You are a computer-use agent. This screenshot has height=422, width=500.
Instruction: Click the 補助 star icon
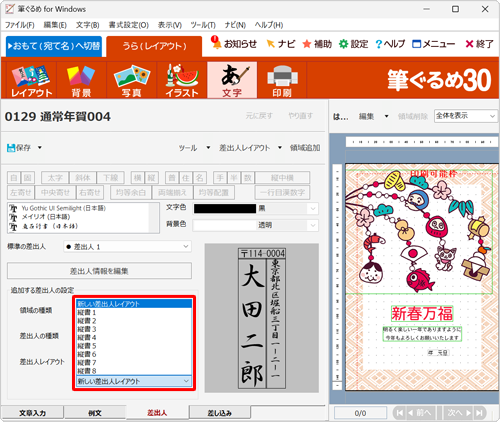point(306,44)
